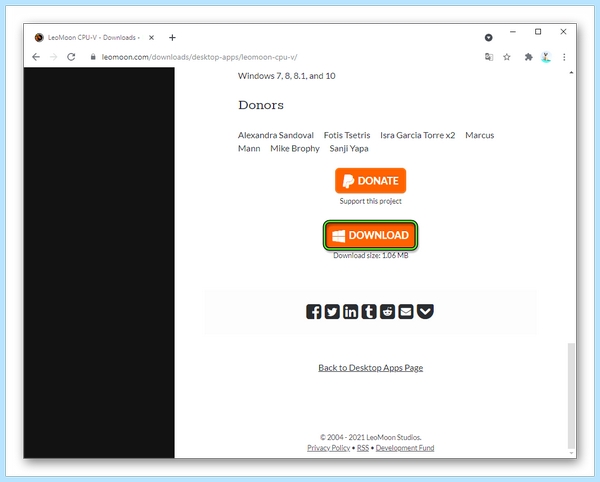Screen dimensions: 600x482
Task: Click scrollbar down arrow
Action: [x=571, y=453]
